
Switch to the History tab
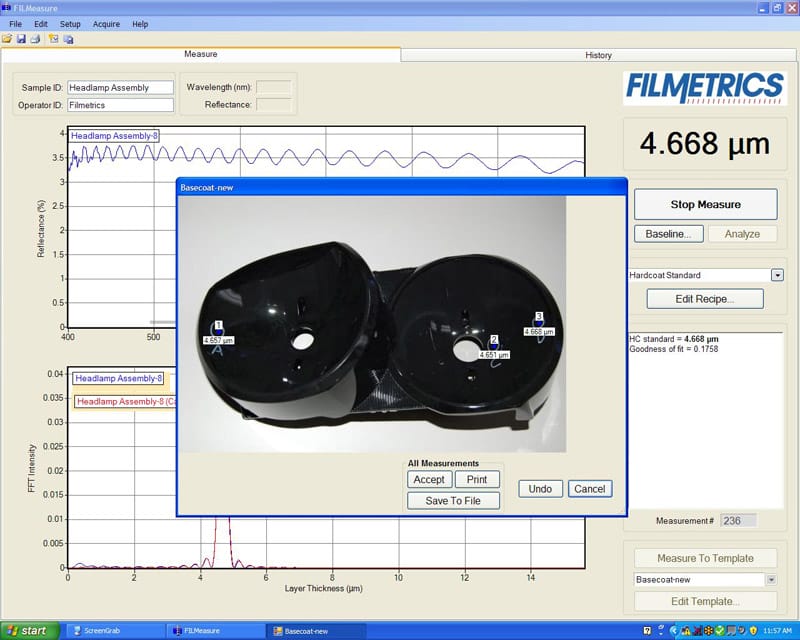[x=598, y=55]
